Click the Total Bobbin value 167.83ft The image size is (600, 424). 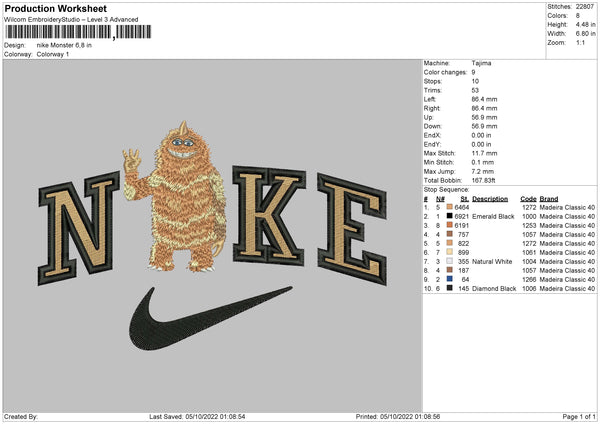pyautogui.click(x=483, y=180)
